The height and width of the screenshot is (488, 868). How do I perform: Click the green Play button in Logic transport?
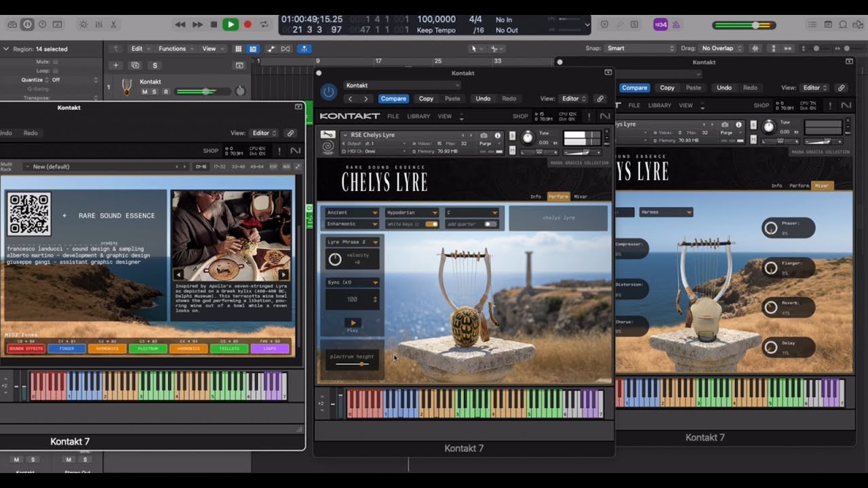(x=231, y=24)
